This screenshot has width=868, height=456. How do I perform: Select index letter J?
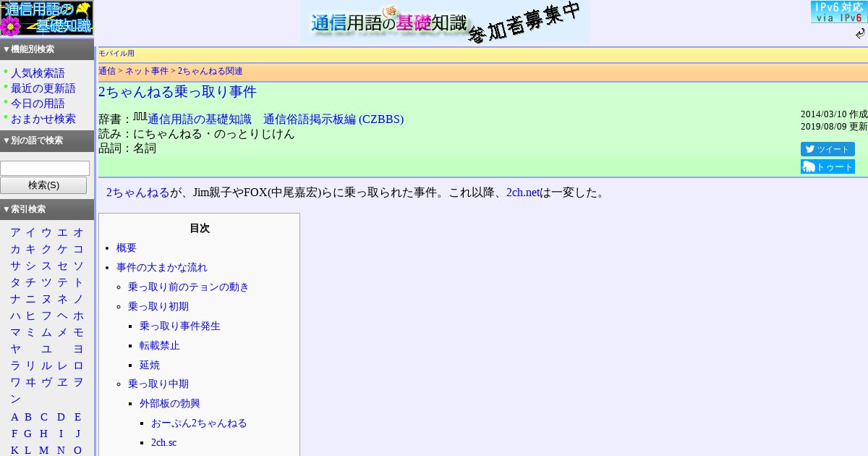(77, 434)
